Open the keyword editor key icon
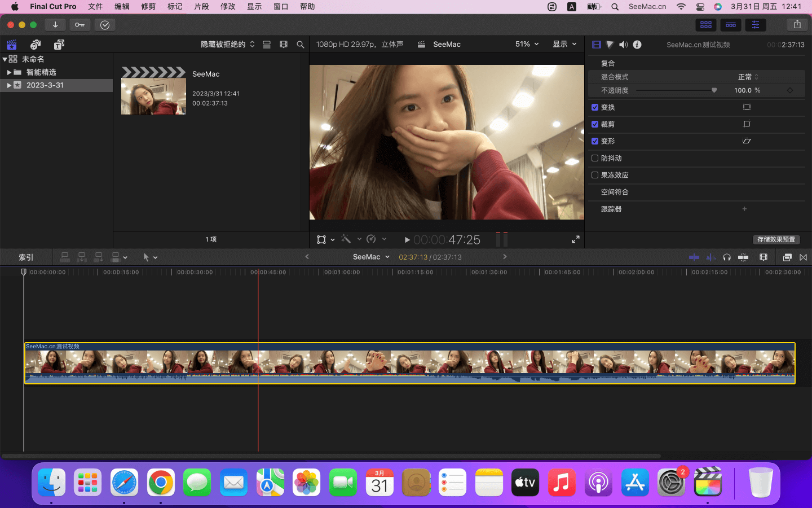This screenshot has height=508, width=812. click(80, 25)
